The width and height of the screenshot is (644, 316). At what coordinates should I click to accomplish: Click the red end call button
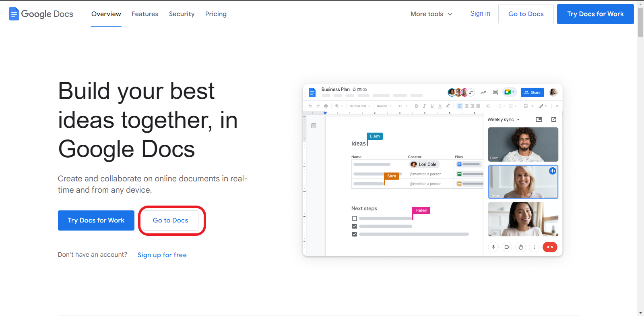click(x=550, y=247)
